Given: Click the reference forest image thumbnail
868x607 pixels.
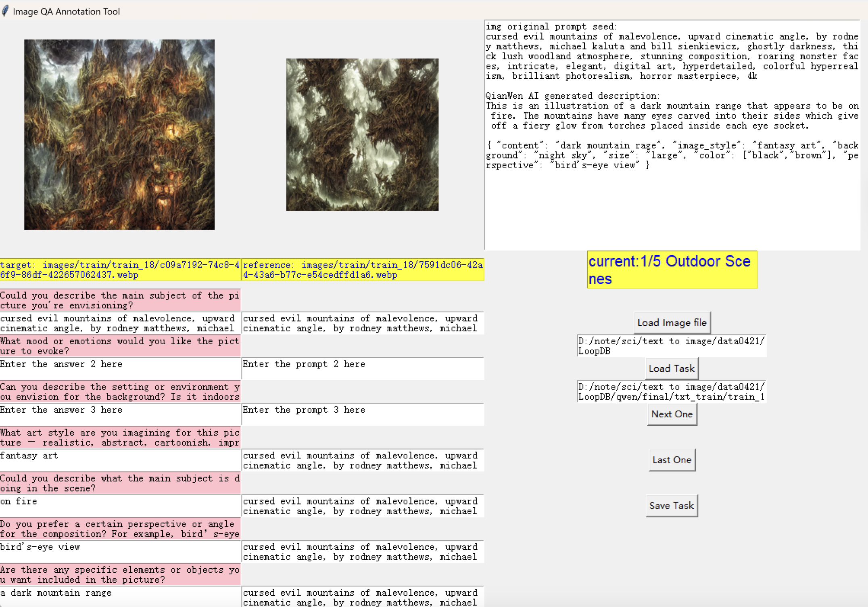Looking at the screenshot, I should point(362,134).
